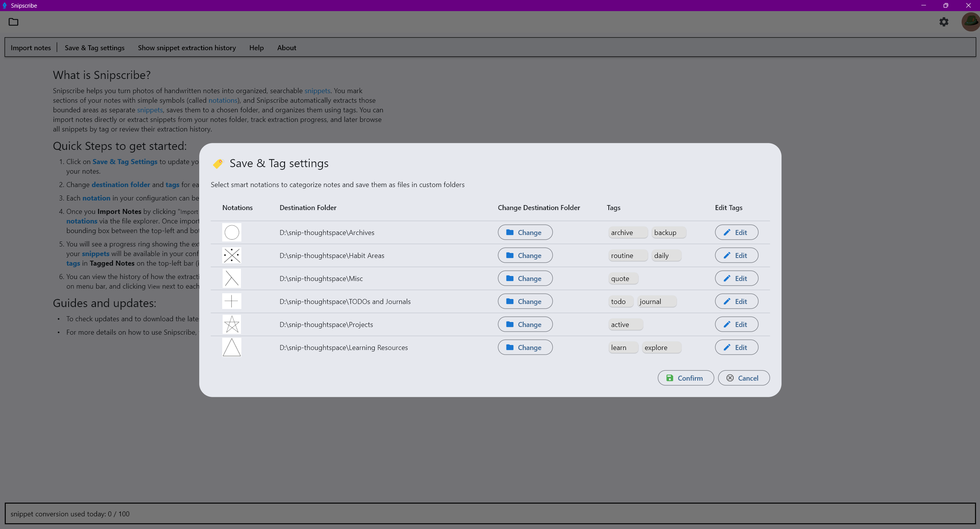Click the crossed-box notation for Misc
Screen dimensions: 980x529
[231, 278]
